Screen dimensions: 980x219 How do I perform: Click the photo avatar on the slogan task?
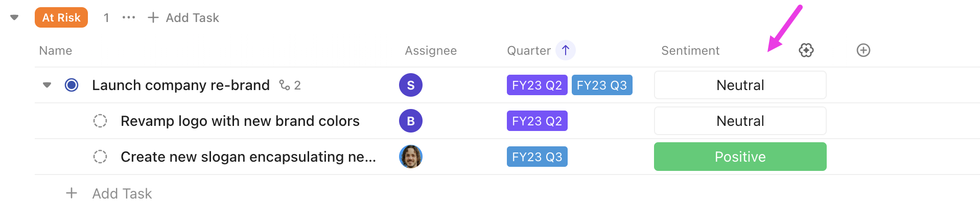pyautogui.click(x=410, y=157)
